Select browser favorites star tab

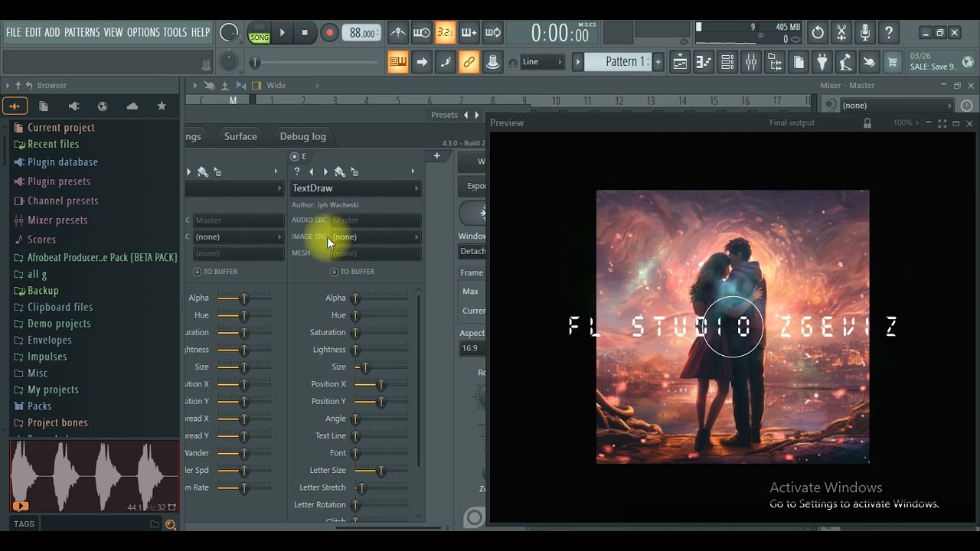click(x=162, y=106)
